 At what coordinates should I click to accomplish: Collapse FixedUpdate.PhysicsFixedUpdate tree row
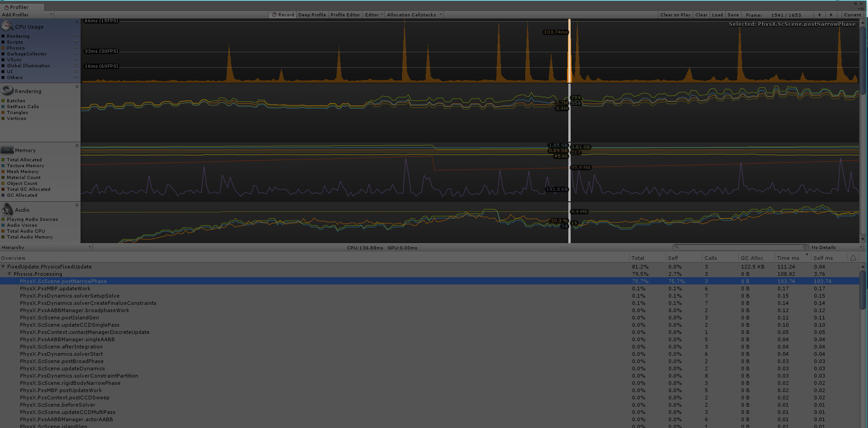(3, 267)
